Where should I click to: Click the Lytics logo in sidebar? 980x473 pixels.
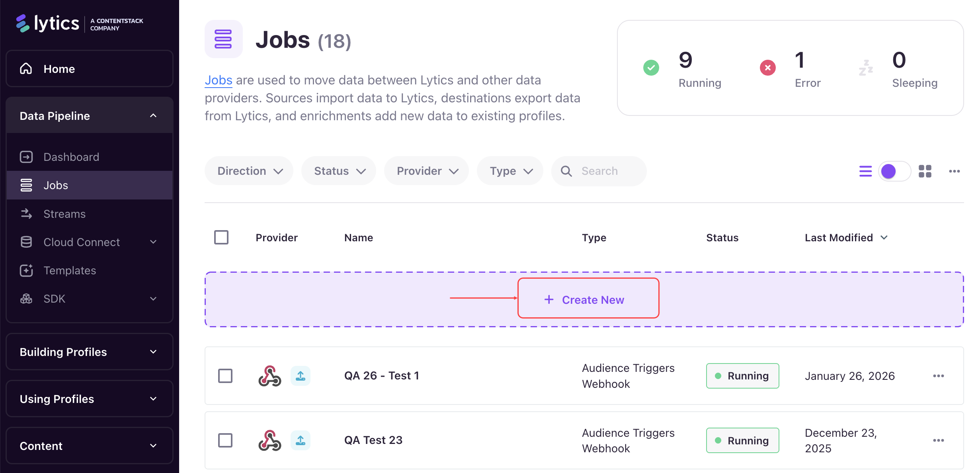click(x=48, y=23)
